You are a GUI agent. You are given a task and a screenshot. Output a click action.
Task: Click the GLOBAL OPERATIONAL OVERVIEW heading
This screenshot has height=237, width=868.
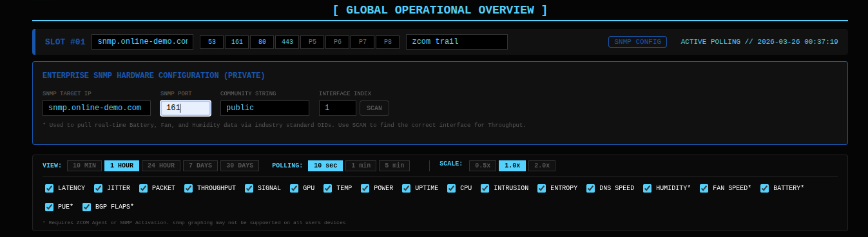(440, 10)
